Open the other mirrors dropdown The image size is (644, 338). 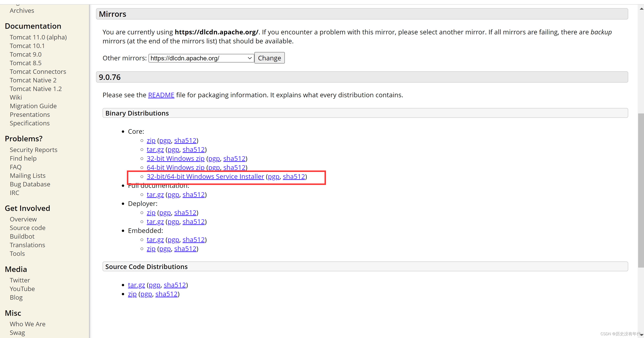coord(201,58)
